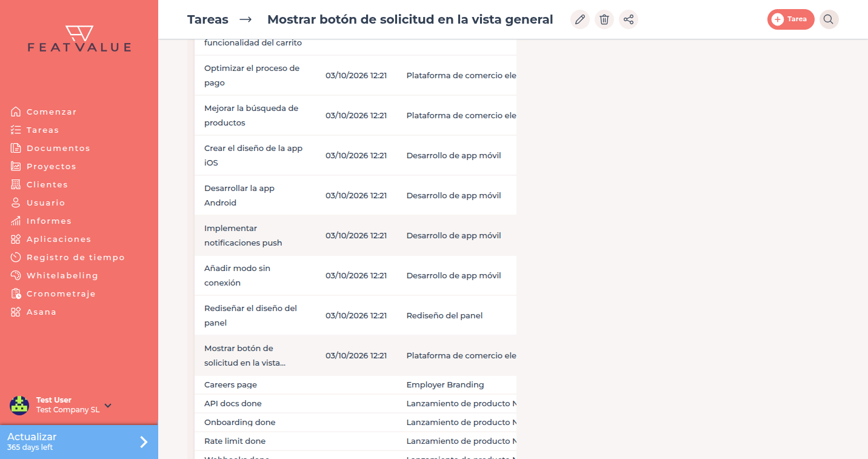
Task: Click the Tareas checklist icon
Action: pos(16,130)
